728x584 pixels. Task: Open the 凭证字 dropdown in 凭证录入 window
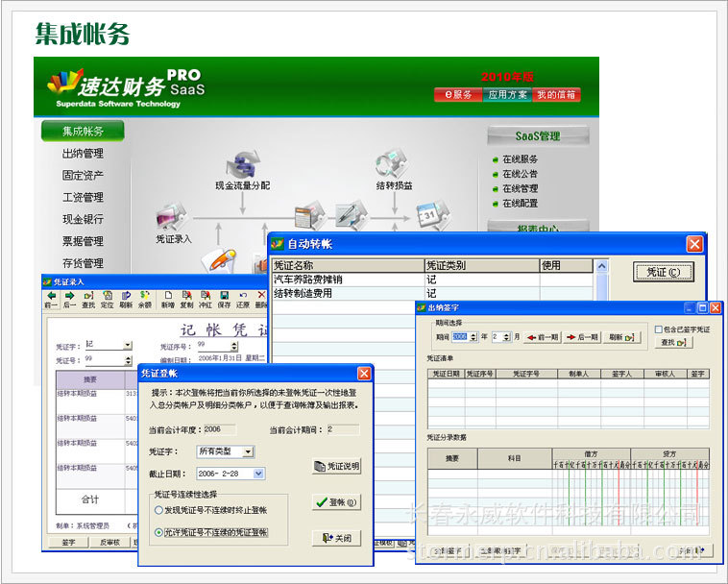pos(128,345)
